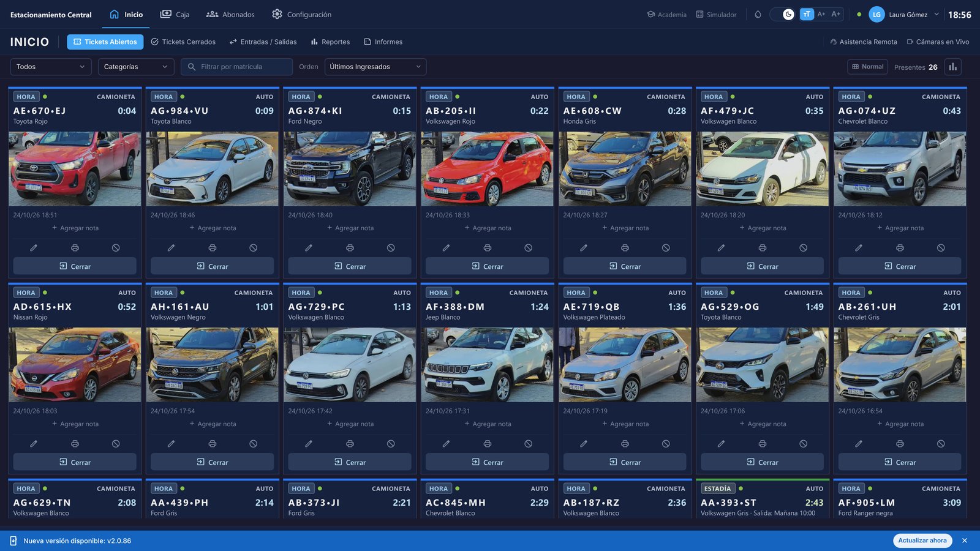
Task: Open the Reportes tab
Action: tap(330, 42)
